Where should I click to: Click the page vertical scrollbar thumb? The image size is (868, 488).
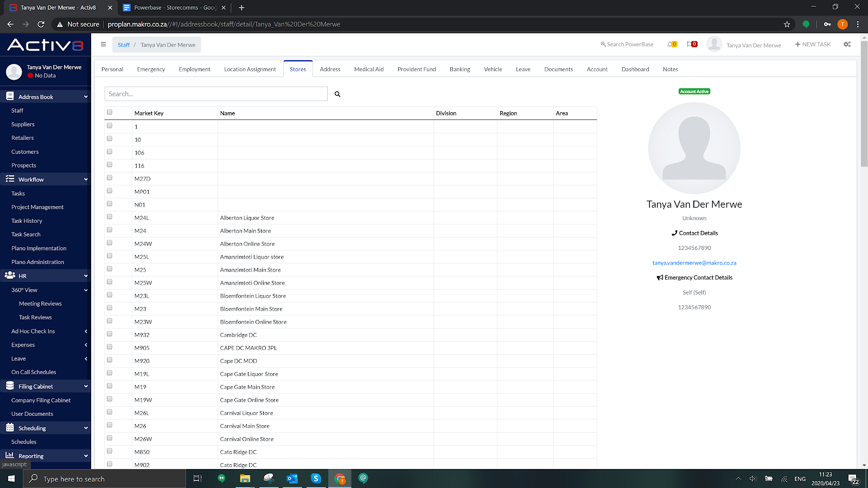864,103
